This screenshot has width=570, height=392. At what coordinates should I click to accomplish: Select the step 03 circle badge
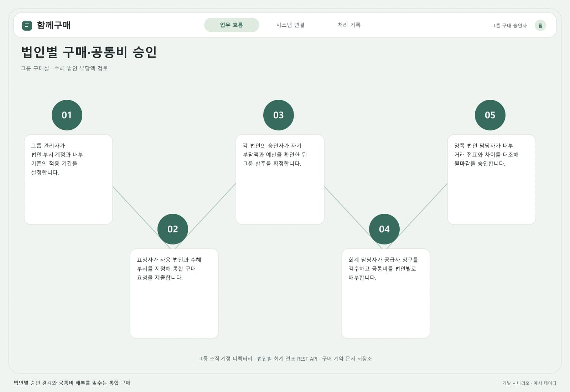tap(279, 115)
